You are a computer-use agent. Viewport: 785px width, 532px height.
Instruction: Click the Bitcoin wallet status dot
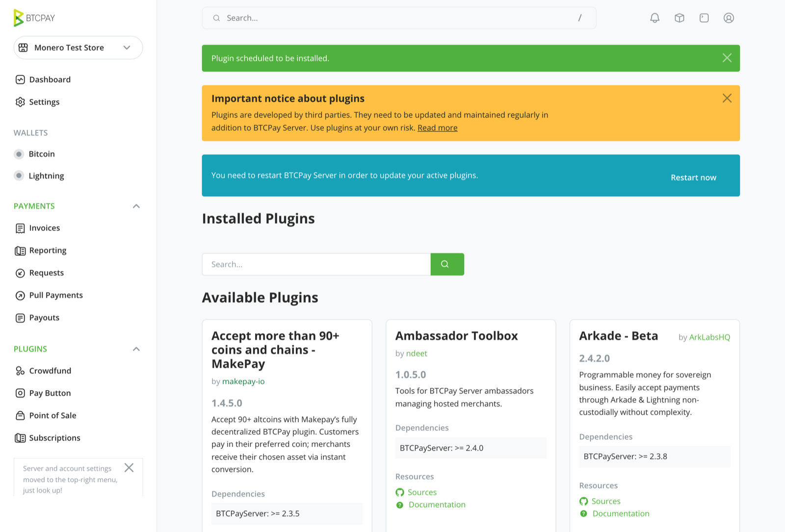(x=19, y=154)
